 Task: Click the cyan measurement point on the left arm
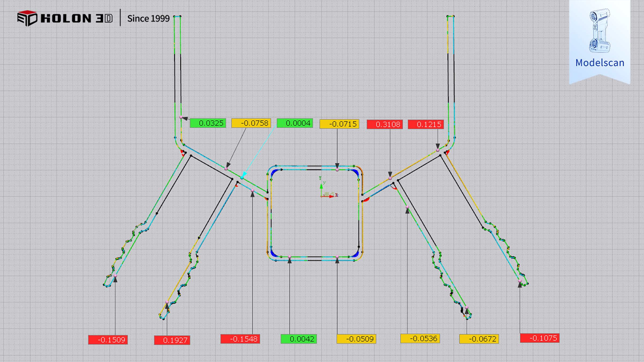coord(242,177)
